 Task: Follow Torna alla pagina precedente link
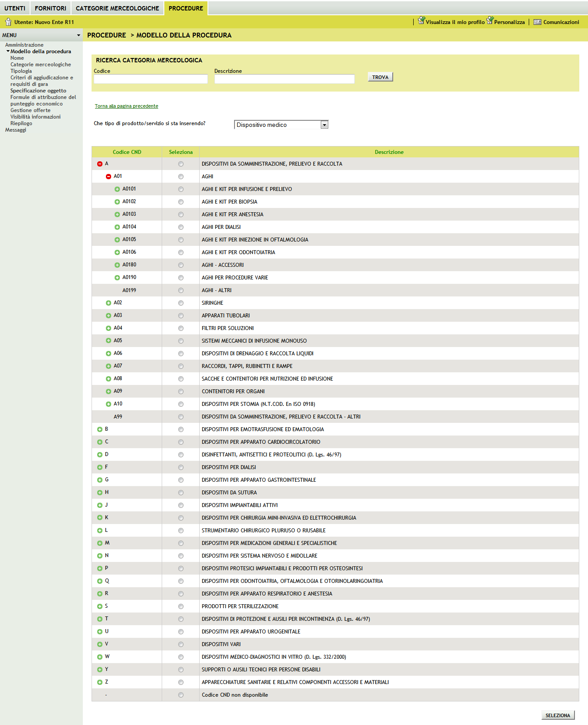click(x=126, y=106)
